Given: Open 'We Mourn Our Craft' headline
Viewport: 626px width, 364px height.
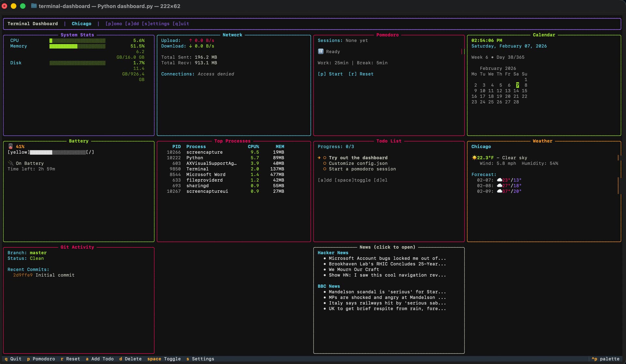Looking at the screenshot, I should pyautogui.click(x=354, y=269).
